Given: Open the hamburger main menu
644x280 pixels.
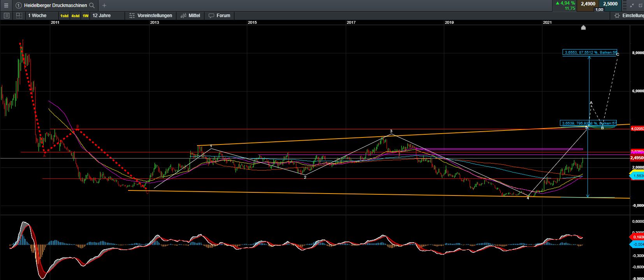Looking at the screenshot, I should click(6, 5).
